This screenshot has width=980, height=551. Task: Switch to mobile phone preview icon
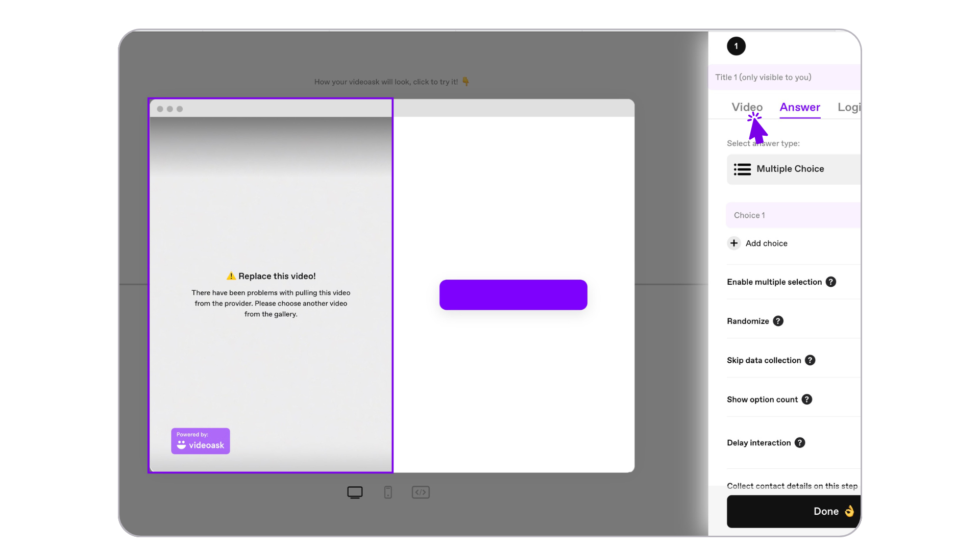388,492
